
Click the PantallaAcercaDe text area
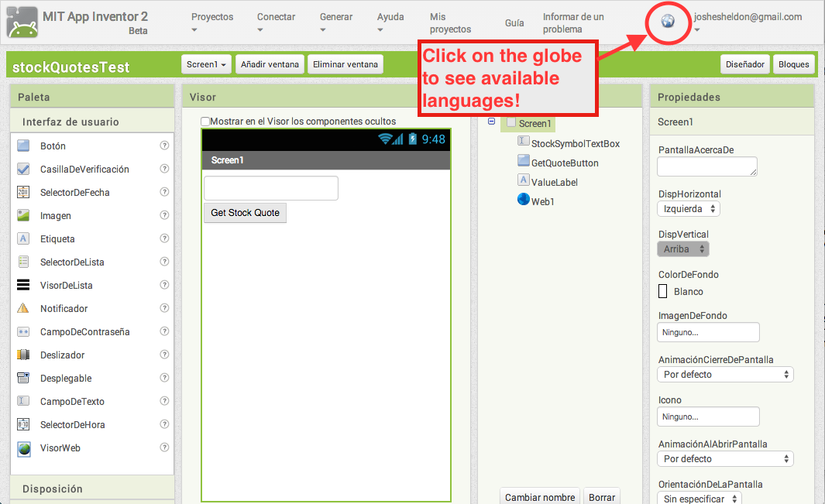[x=707, y=166]
